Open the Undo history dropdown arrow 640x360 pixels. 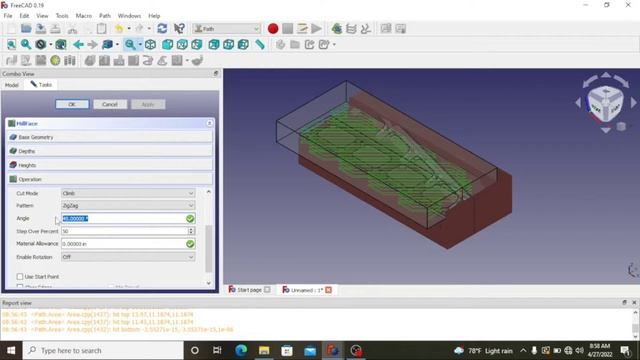[129, 29]
